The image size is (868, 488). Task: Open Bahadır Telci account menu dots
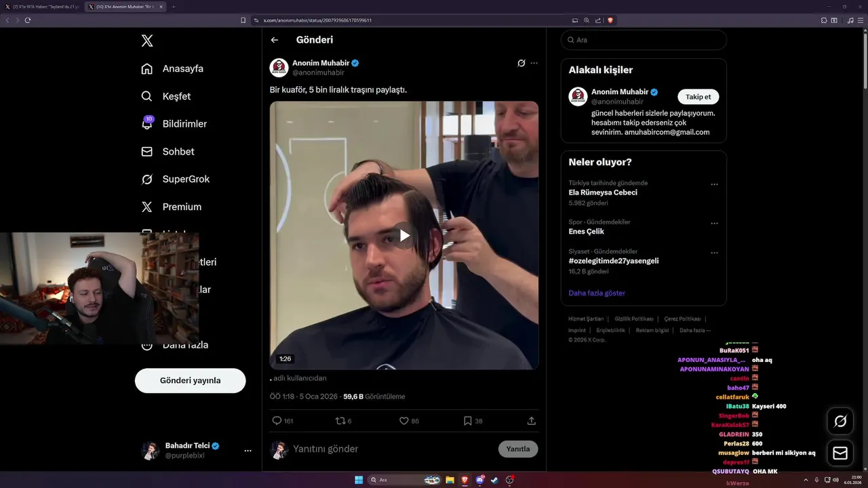pos(248,451)
